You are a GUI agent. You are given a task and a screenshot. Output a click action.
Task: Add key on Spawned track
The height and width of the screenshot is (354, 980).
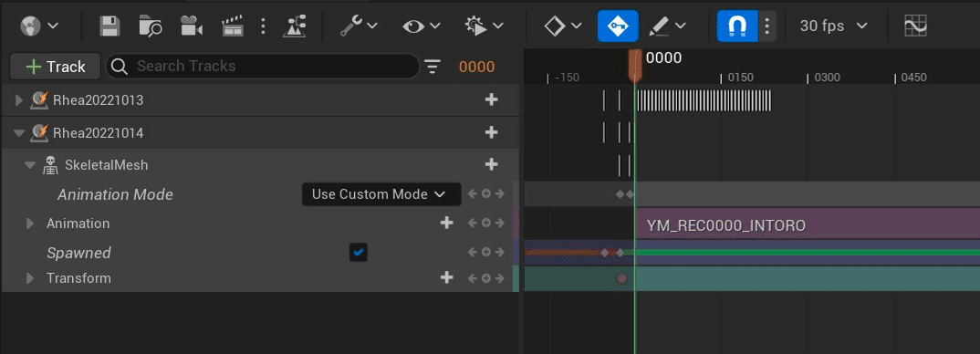coord(486,253)
